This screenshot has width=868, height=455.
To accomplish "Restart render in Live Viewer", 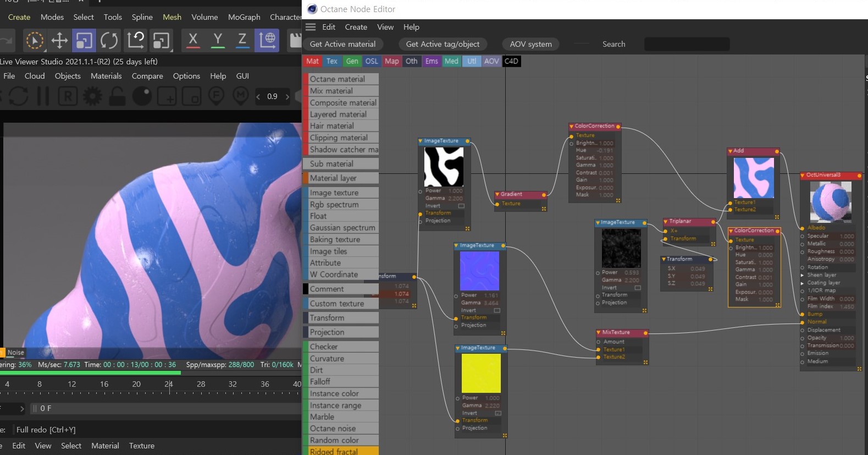I will point(18,96).
